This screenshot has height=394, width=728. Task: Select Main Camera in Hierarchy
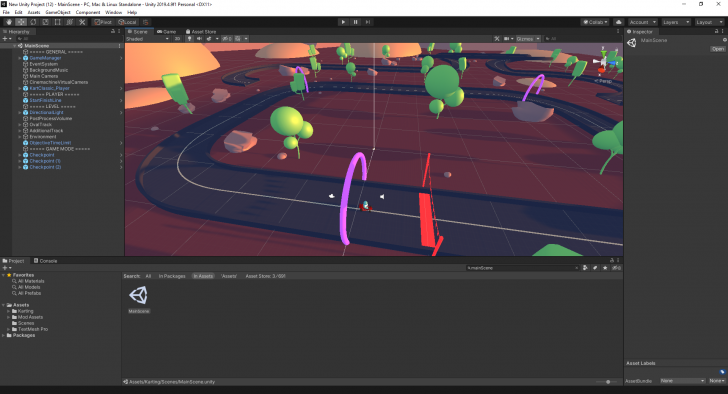tap(44, 76)
